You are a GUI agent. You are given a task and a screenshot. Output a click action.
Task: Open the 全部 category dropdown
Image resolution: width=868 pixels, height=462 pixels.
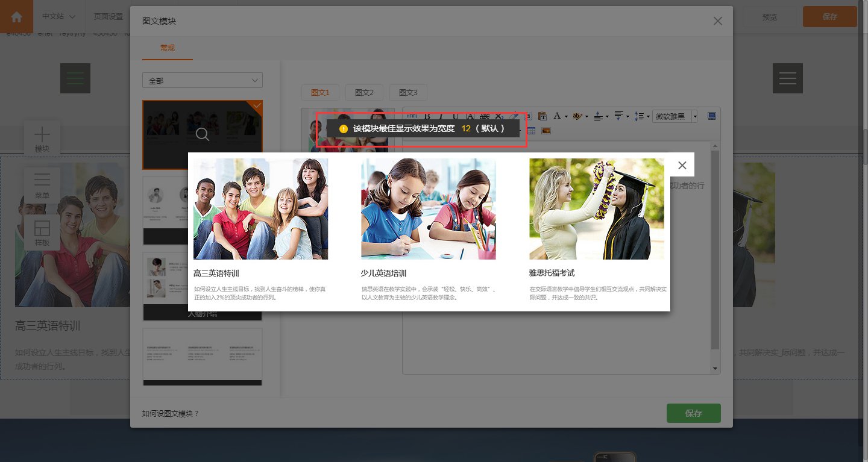(x=203, y=80)
